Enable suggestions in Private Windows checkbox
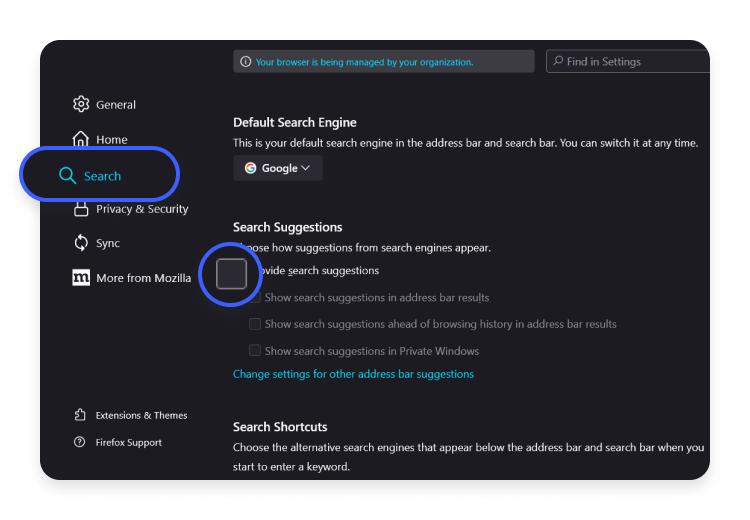This screenshot has width=750, height=520. [255, 351]
